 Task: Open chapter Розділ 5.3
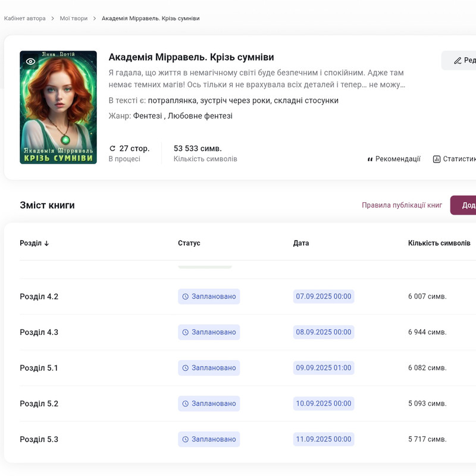[39, 439]
